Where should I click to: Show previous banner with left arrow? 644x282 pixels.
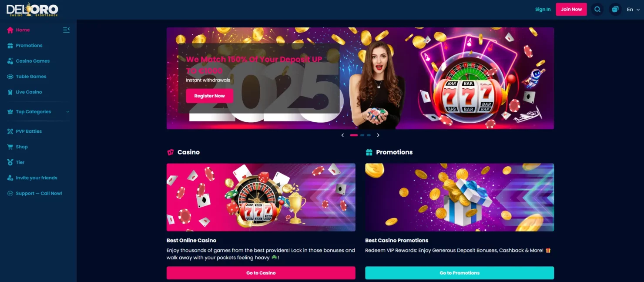click(342, 135)
